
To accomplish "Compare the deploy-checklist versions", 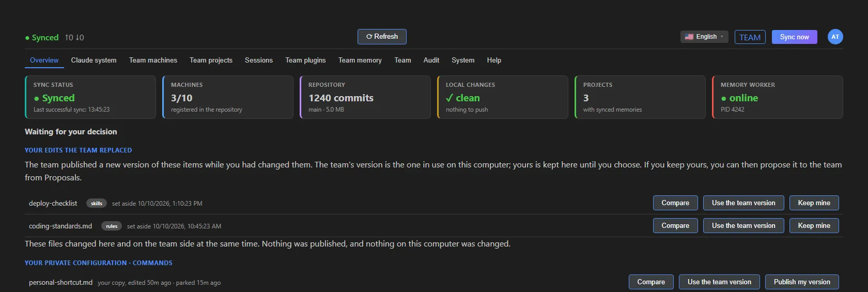I will coord(675,203).
